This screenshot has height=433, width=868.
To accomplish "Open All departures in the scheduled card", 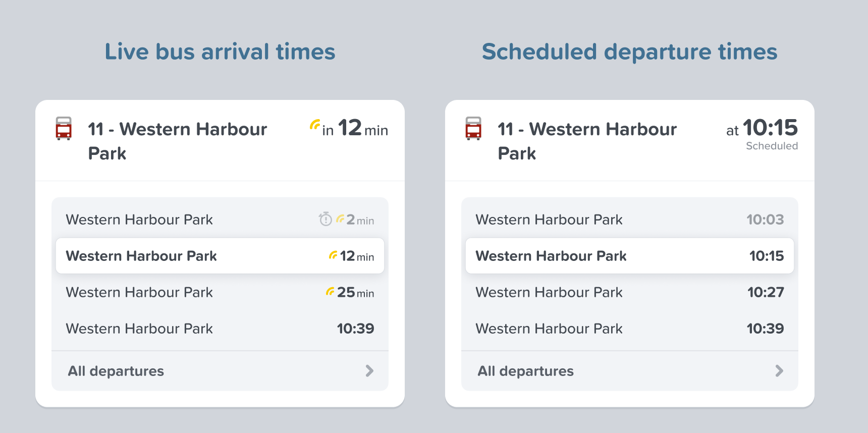I will point(526,371).
